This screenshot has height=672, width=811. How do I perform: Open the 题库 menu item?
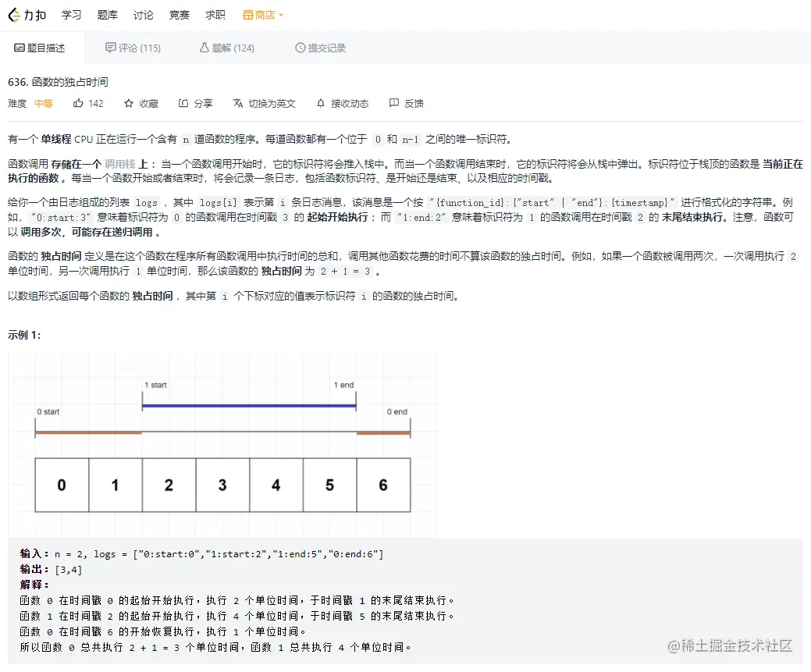[108, 15]
